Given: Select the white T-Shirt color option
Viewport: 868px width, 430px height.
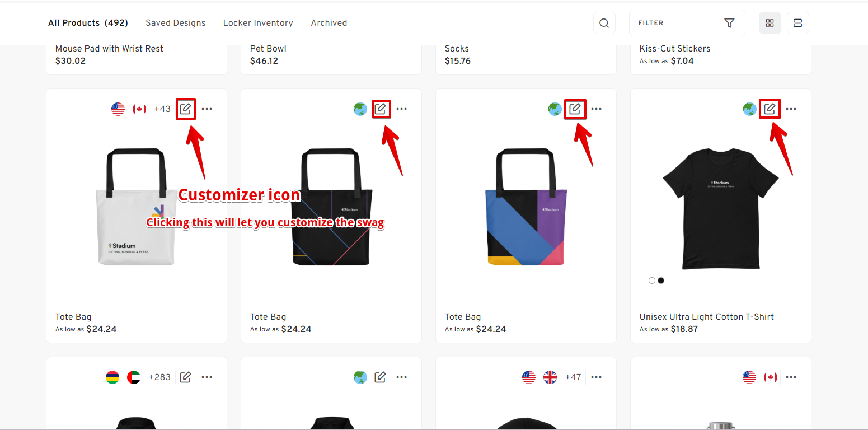Looking at the screenshot, I should [651, 281].
